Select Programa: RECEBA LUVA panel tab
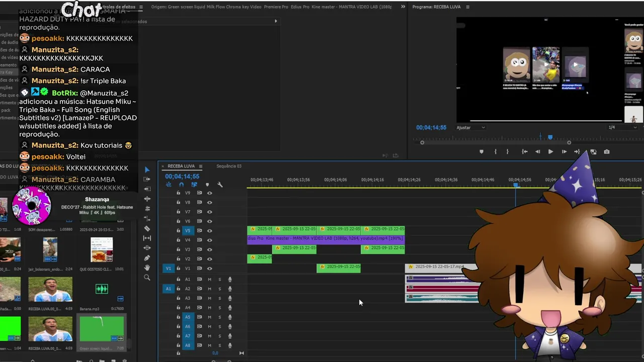This screenshot has width=644, height=362. point(437,7)
